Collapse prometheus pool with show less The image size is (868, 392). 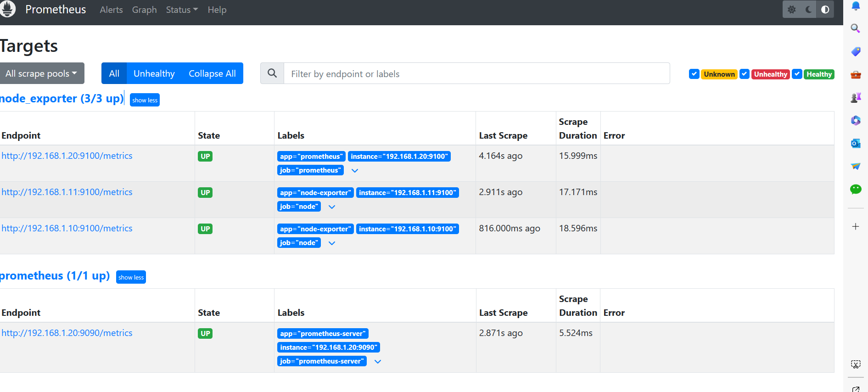pos(131,277)
